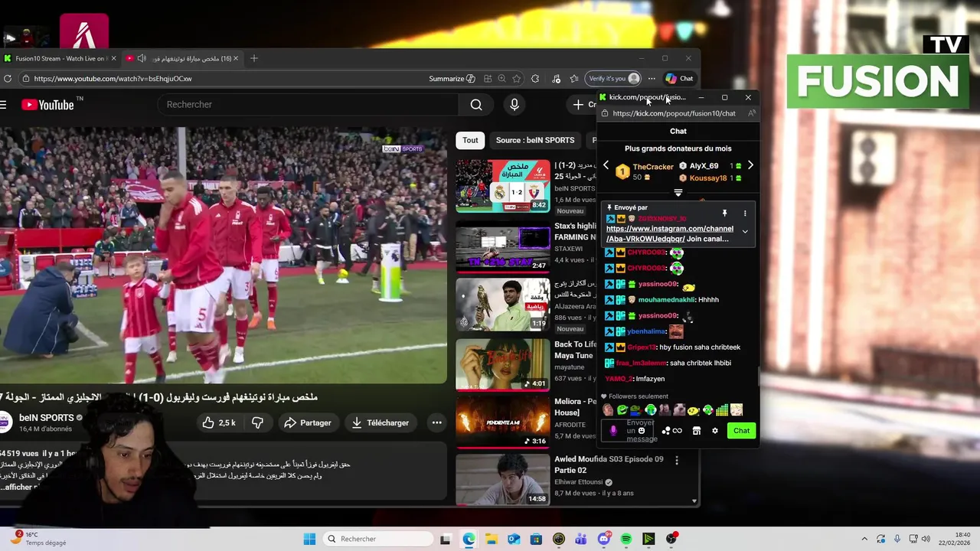Viewport: 980px width, 551px height.
Task: Open the YouTube hamburger menu
Action: [x=3, y=105]
